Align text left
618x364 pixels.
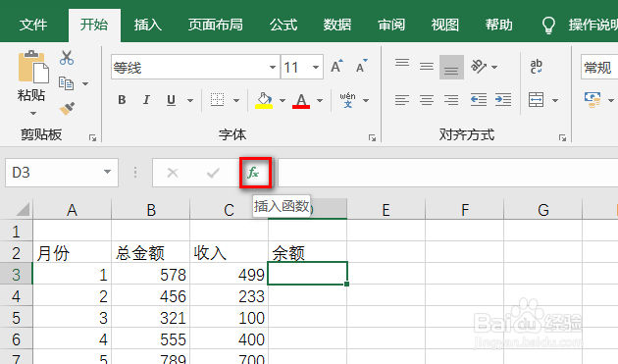[402, 100]
